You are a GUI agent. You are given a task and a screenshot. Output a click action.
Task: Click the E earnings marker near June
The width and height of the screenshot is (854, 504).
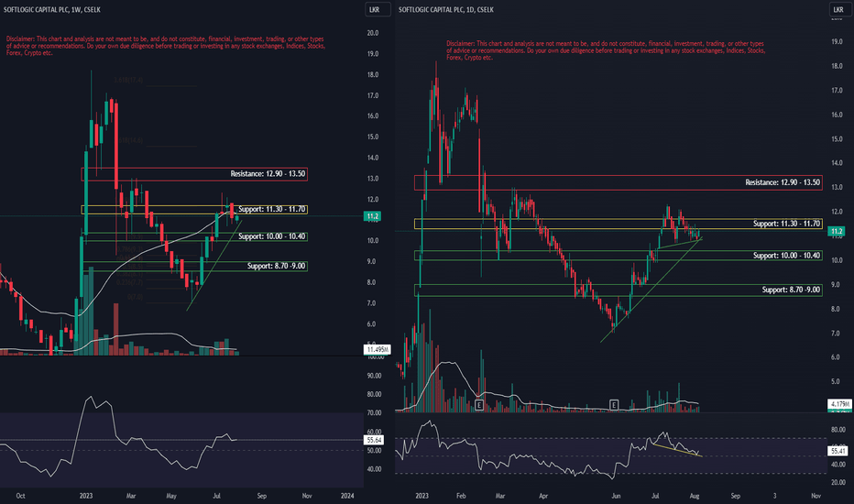point(614,405)
